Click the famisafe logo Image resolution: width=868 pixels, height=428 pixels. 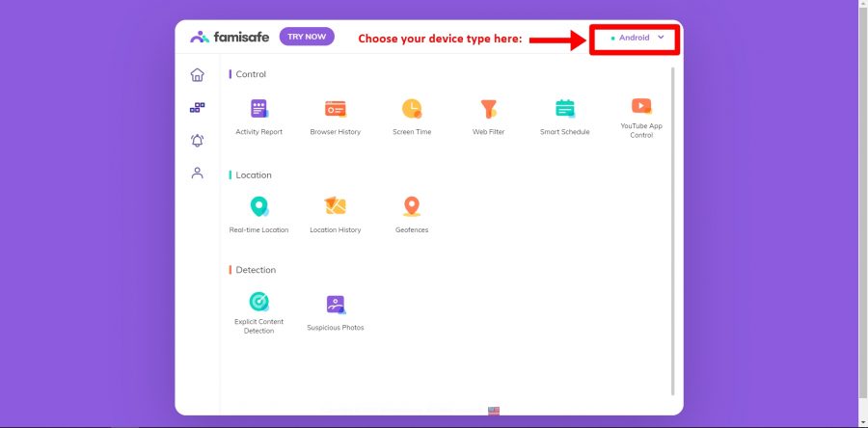pos(230,37)
